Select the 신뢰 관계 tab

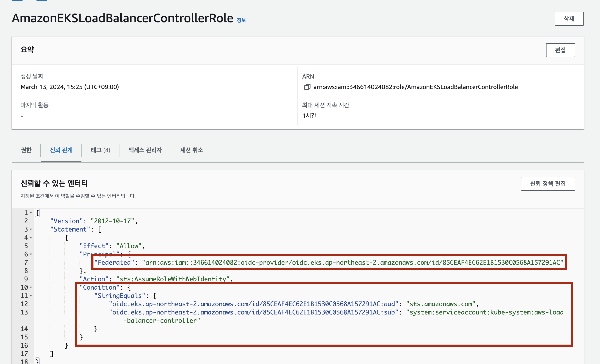61,150
